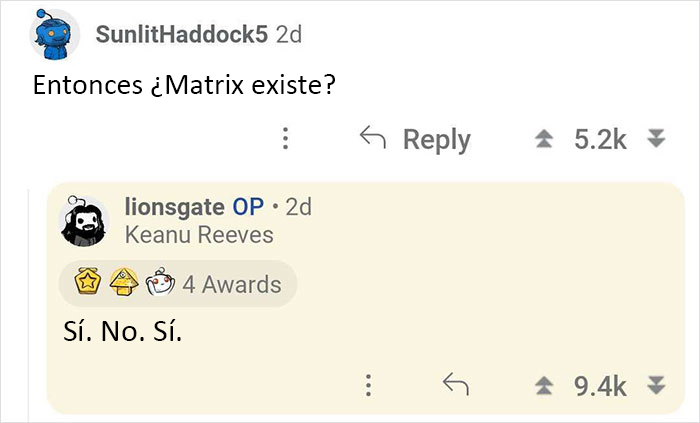Click the white Snoo award icon
This screenshot has height=423, width=700.
click(x=152, y=284)
